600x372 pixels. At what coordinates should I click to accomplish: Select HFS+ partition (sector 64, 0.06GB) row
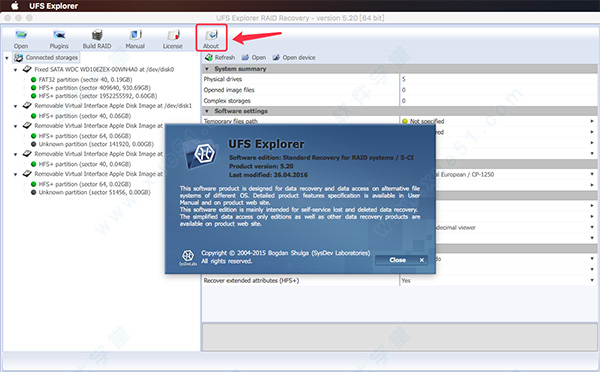[x=81, y=136]
